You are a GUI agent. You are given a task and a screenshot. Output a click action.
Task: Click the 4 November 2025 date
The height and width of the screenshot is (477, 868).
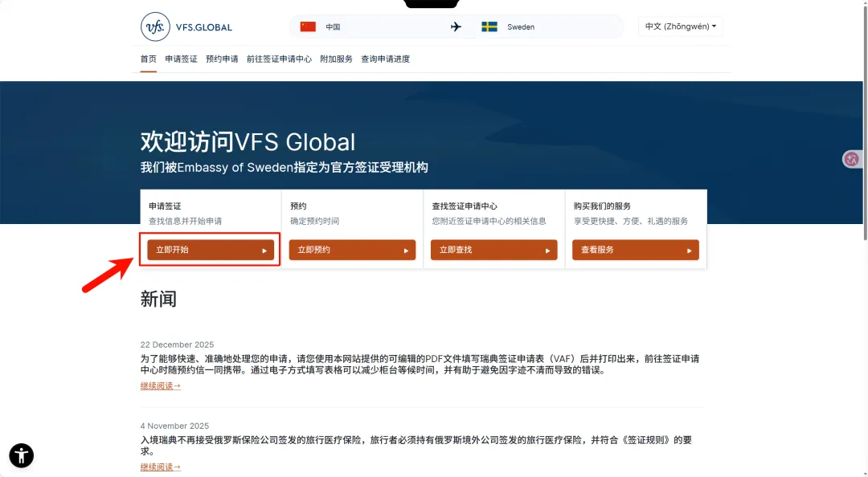175,426
